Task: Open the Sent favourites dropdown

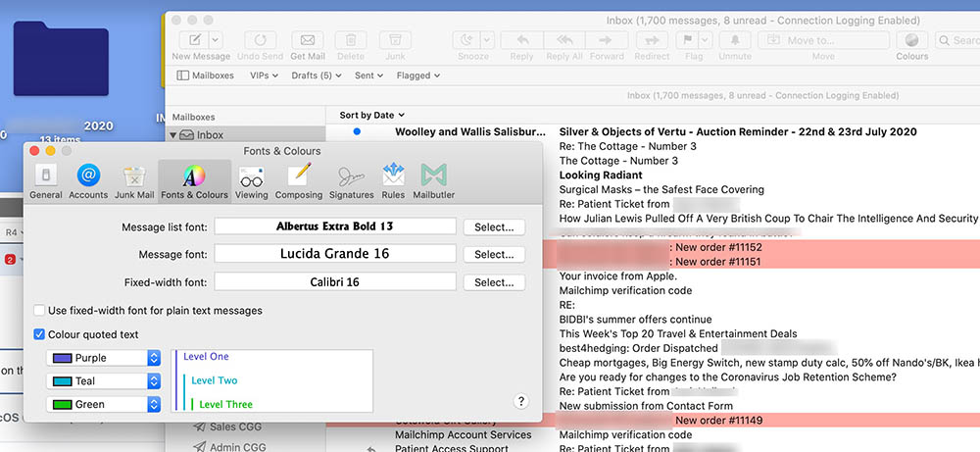Action: 368,75
